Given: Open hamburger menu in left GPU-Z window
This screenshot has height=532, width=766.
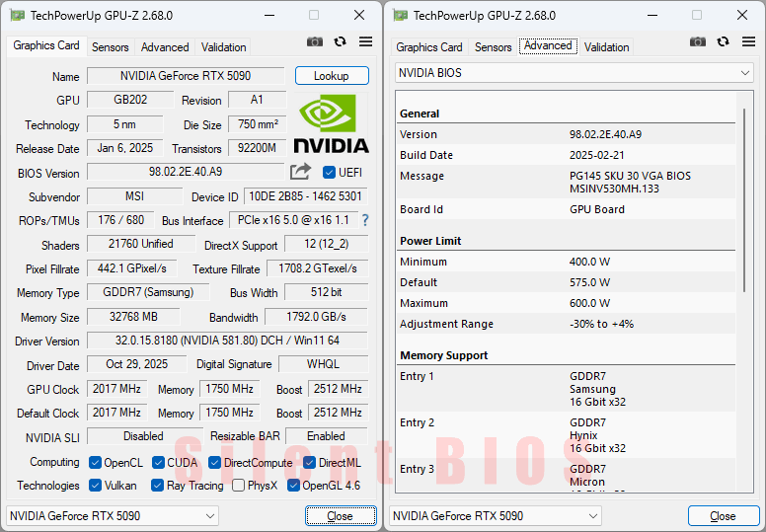Looking at the screenshot, I should pyautogui.click(x=365, y=42).
